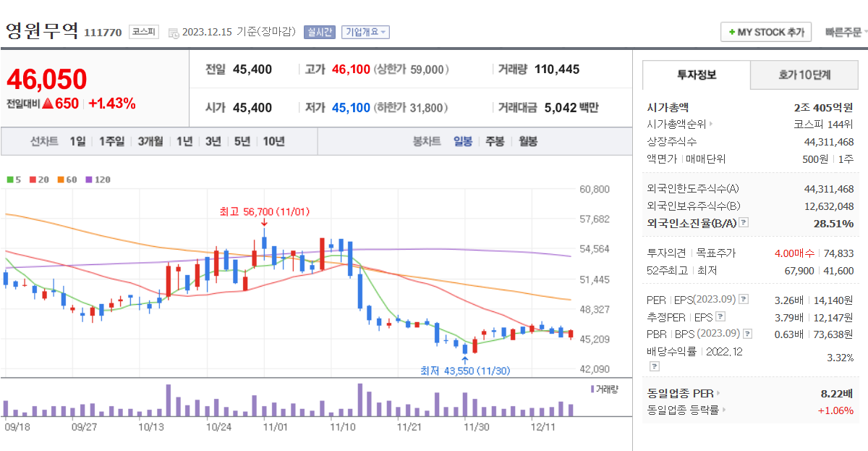Click the plus icon in MY STOCK 추가
This screenshot has height=451, width=868.
point(732,33)
